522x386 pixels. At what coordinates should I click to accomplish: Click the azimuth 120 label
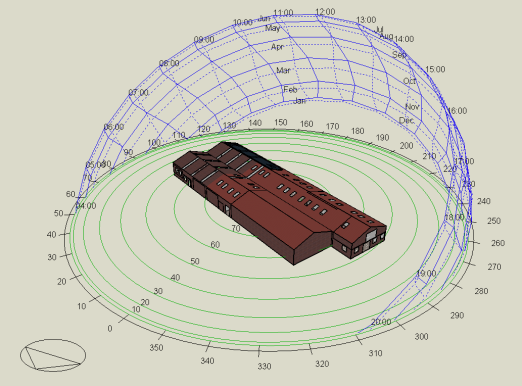tap(204, 129)
